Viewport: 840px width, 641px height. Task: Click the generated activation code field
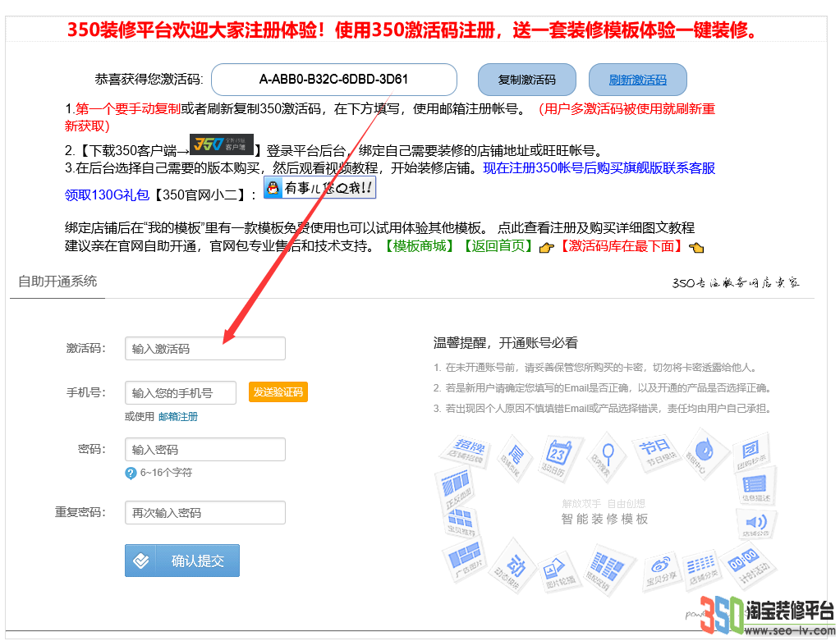click(333, 80)
